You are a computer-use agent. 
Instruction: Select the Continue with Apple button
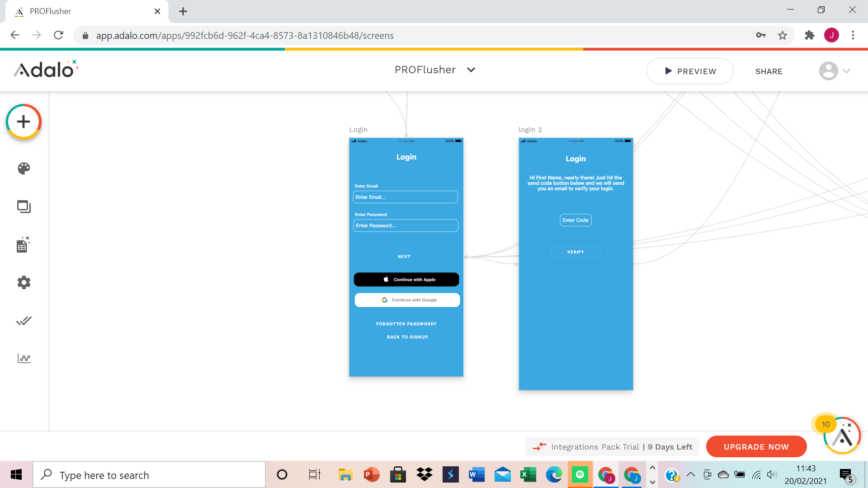[406, 279]
